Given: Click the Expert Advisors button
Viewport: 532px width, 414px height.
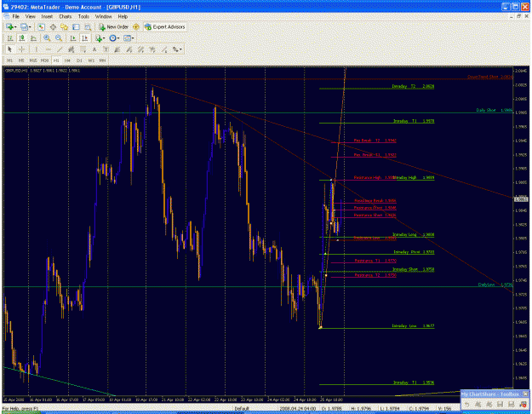Looking at the screenshot, I should 164,27.
